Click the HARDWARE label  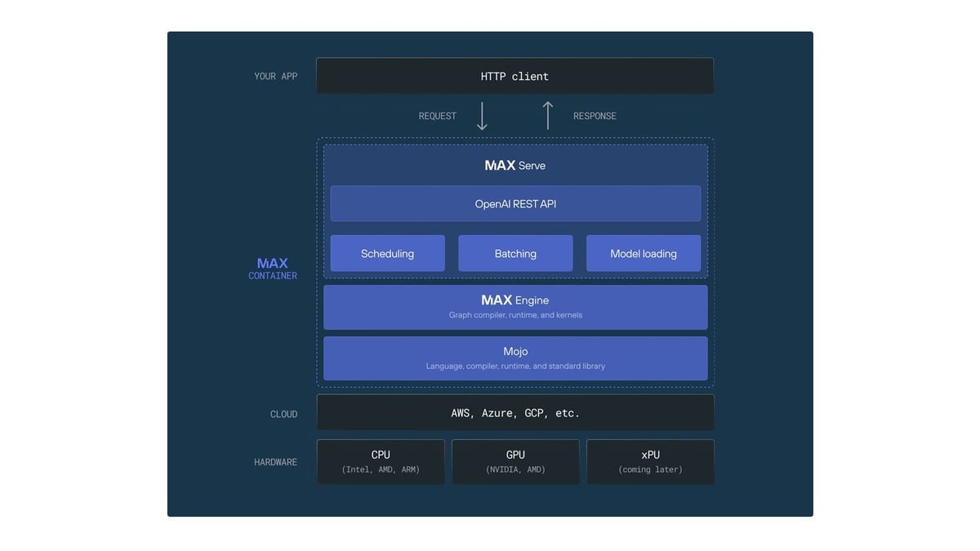pos(276,462)
